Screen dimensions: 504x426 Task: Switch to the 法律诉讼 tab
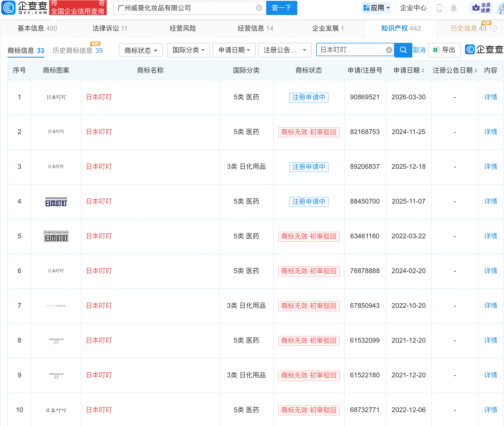point(110,28)
